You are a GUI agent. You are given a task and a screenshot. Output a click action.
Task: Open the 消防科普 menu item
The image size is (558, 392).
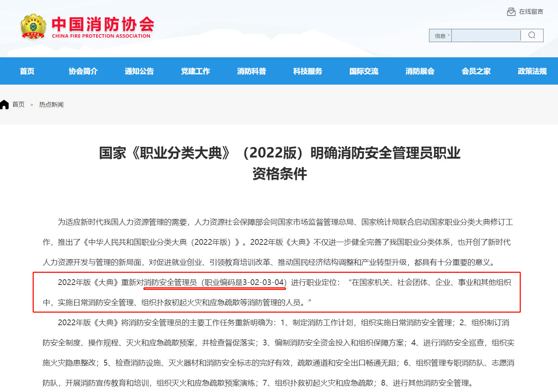click(251, 71)
